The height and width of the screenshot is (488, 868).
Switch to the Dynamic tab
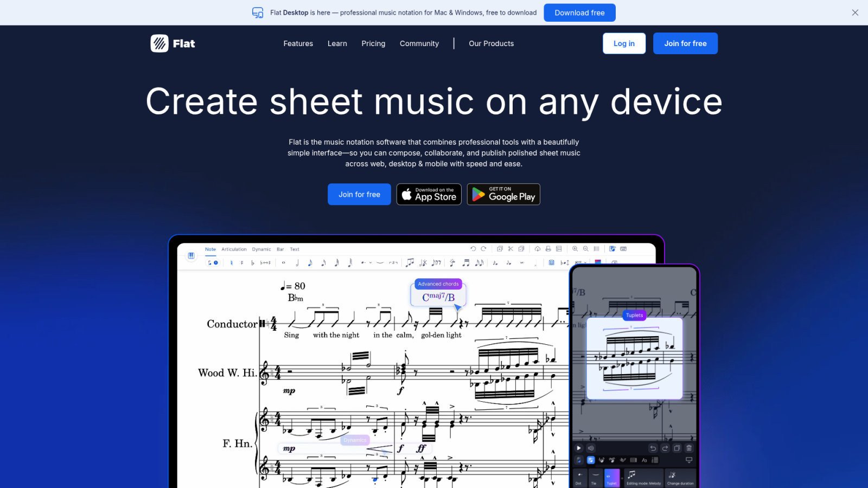tap(261, 249)
